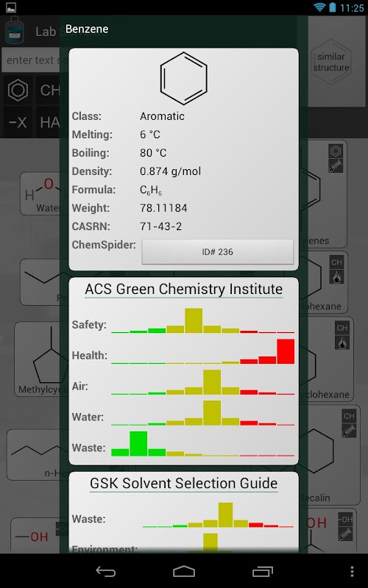Tap the Safety rating histogram
The height and width of the screenshot is (588, 368).
[x=203, y=320]
